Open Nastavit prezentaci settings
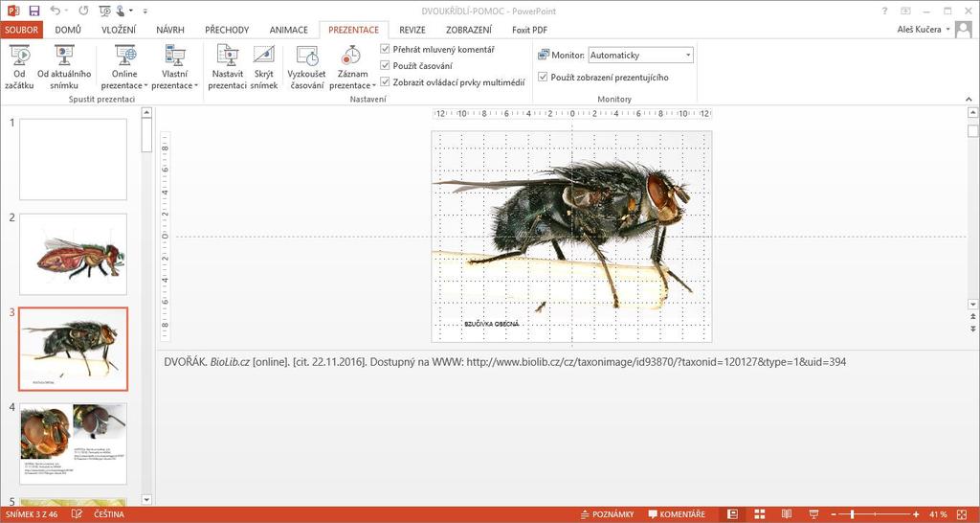Screen dimensions: 980x523 pos(228,55)
